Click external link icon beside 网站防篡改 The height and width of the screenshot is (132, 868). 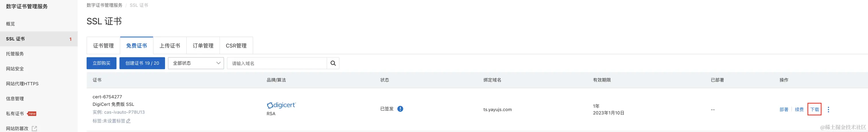point(34,128)
